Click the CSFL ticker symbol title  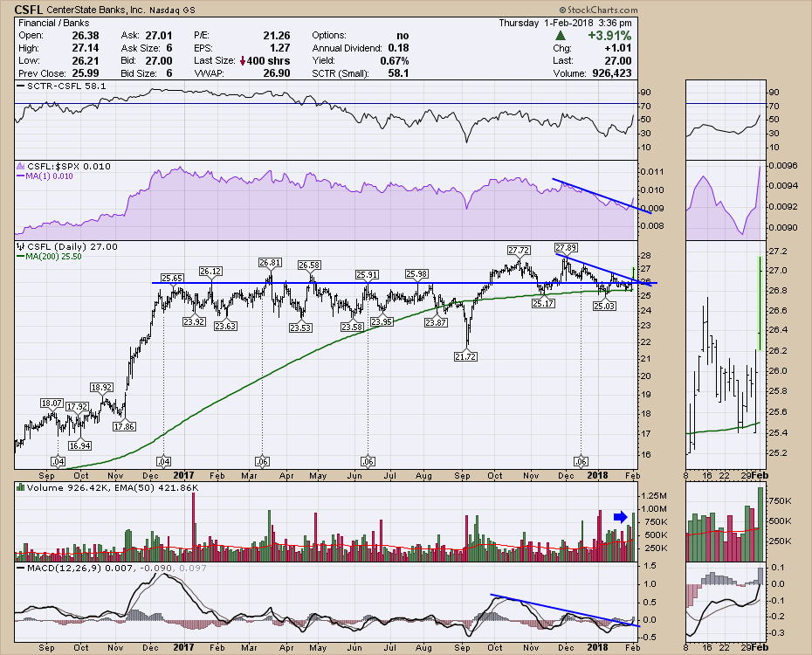coord(29,10)
